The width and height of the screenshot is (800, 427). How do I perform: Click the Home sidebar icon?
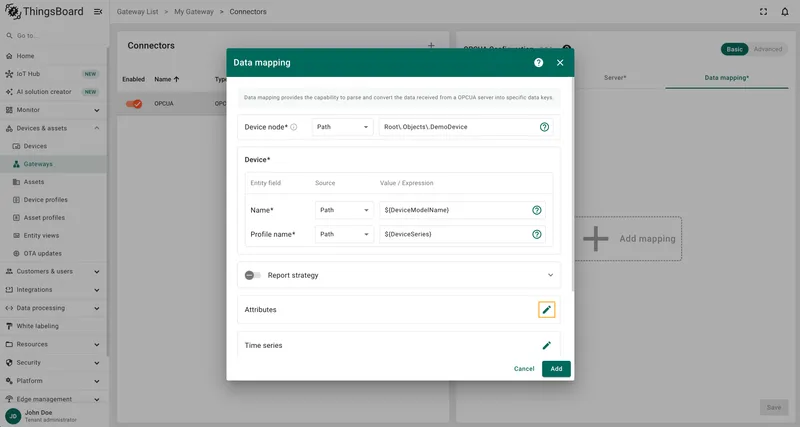tap(9, 56)
